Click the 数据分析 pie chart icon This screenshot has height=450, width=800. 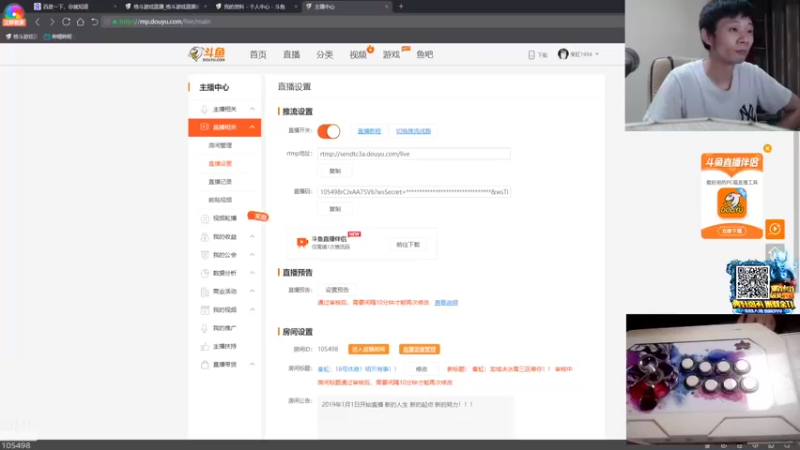205,273
